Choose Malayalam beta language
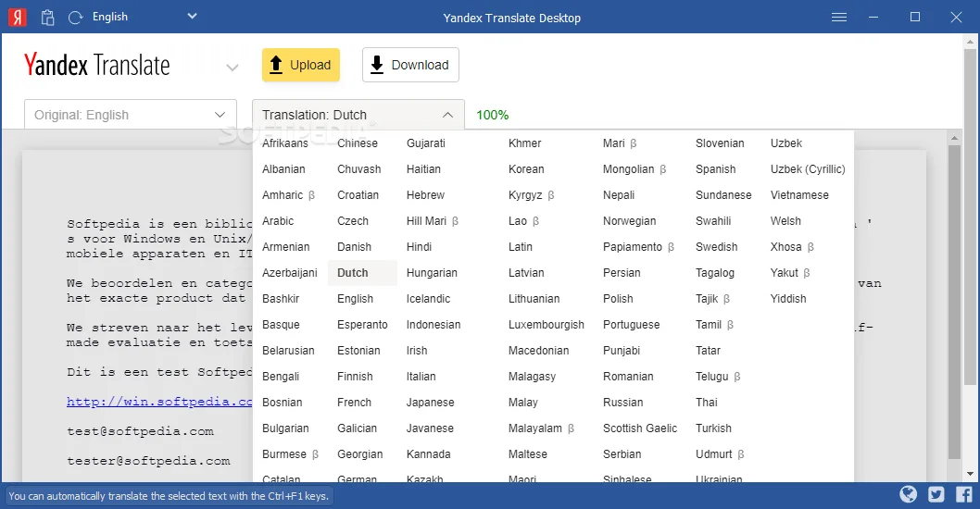 (541, 428)
